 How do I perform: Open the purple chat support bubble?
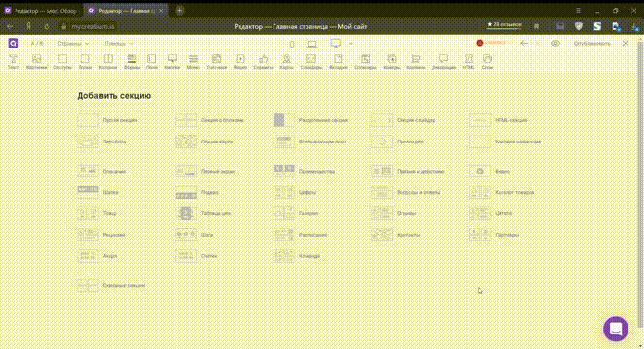coord(616,329)
